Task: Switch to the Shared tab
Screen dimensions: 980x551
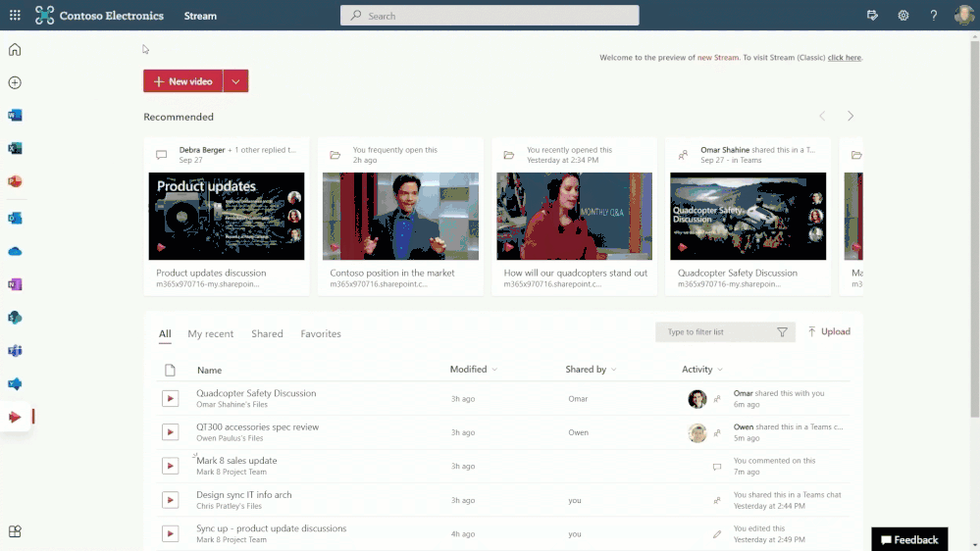Action: click(x=267, y=333)
